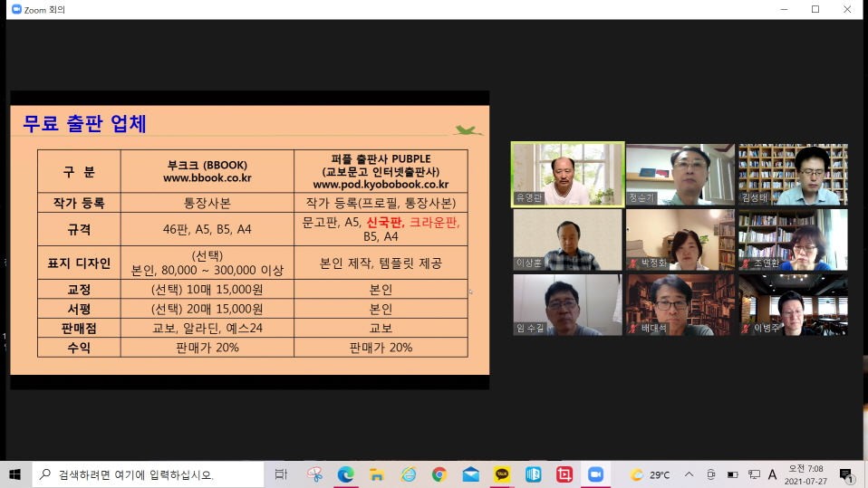This screenshot has width=868, height=488.
Task: Open the network status tray icon
Action: [754, 474]
